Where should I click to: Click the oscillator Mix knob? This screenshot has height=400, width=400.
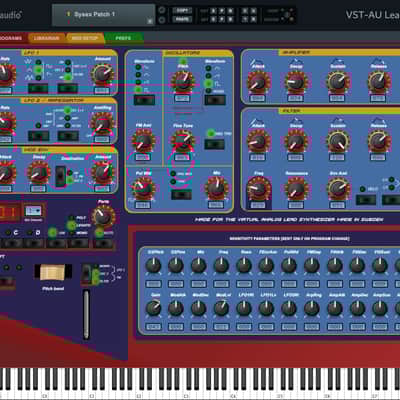click(x=217, y=188)
